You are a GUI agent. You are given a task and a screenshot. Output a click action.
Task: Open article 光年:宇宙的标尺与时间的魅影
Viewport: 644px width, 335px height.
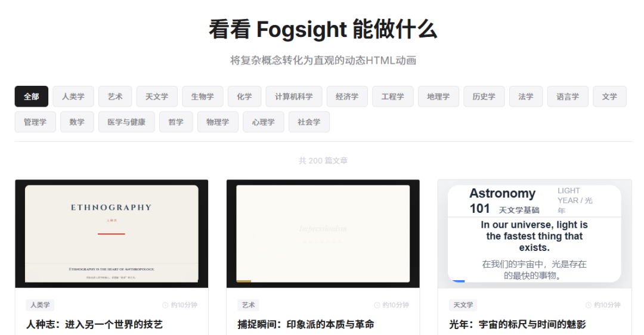[518, 324]
